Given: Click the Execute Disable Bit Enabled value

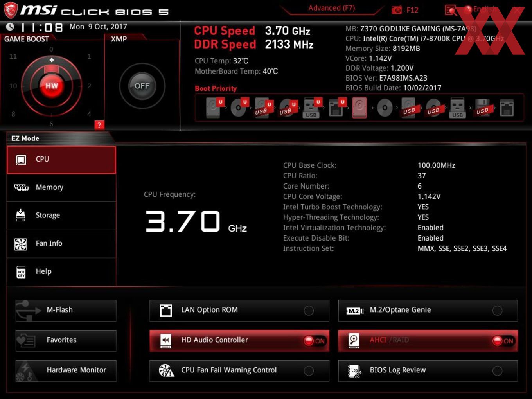Looking at the screenshot, I should [x=430, y=238].
